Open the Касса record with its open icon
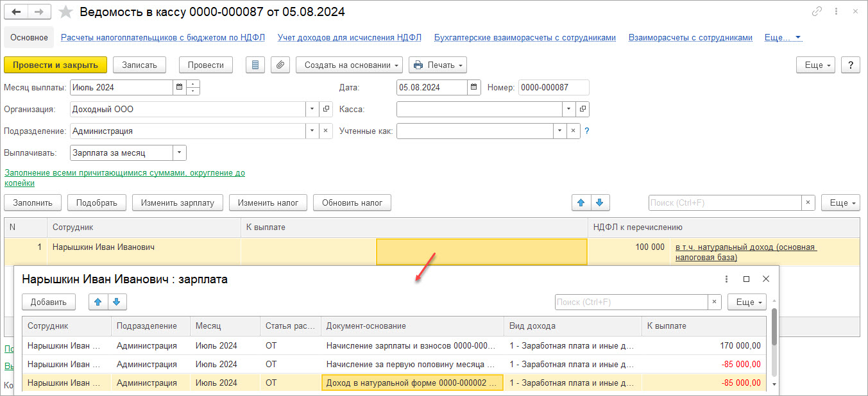Screen dimensions: 868x396 point(582,109)
